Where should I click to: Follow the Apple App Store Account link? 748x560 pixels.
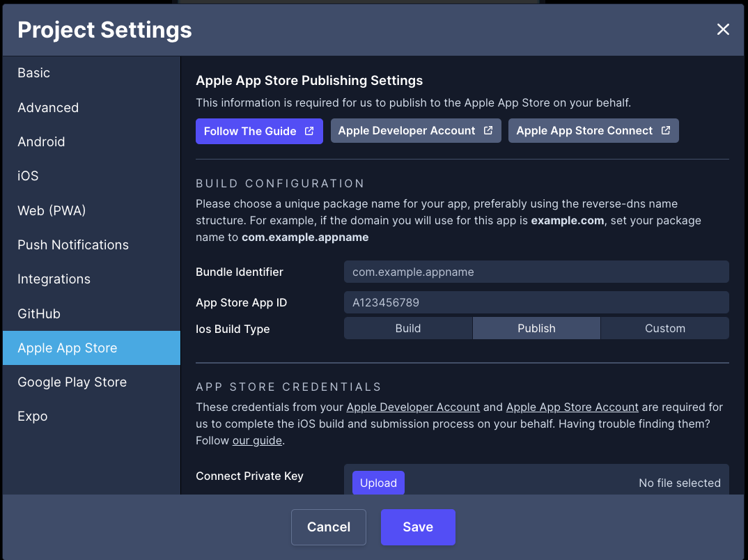[572, 407]
